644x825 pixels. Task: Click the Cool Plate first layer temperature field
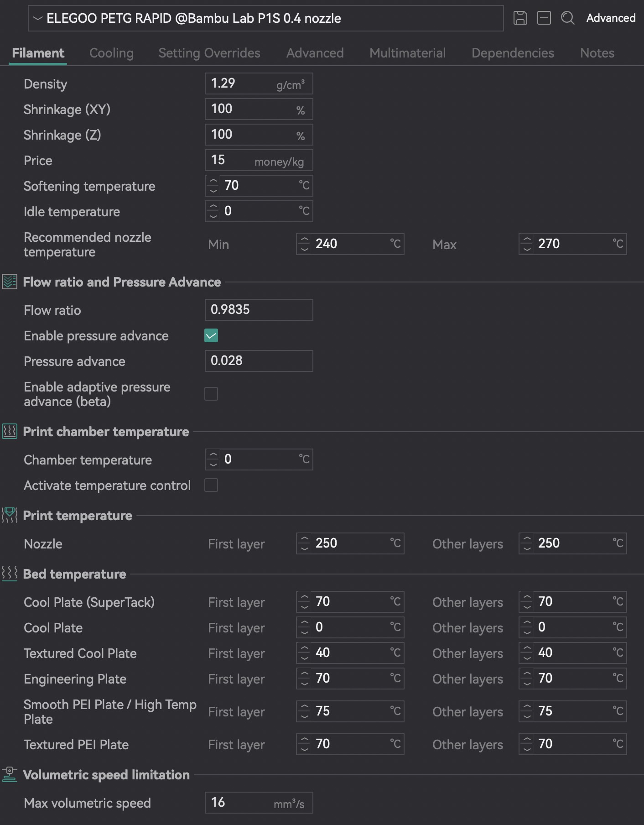tap(350, 627)
